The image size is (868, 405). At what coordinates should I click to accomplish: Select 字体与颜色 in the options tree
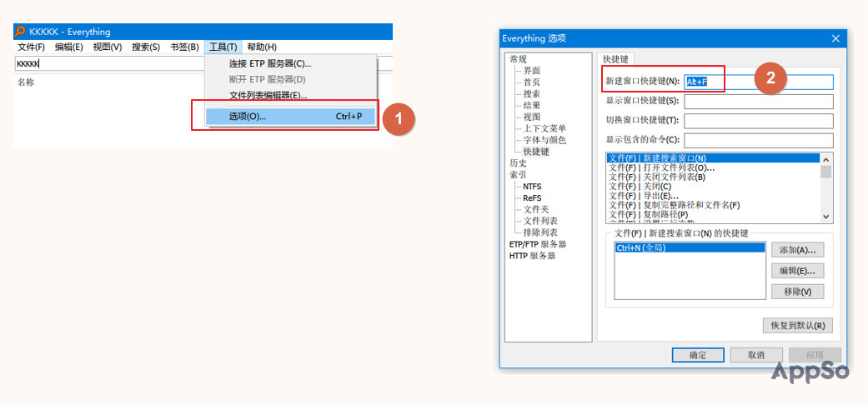tap(544, 140)
